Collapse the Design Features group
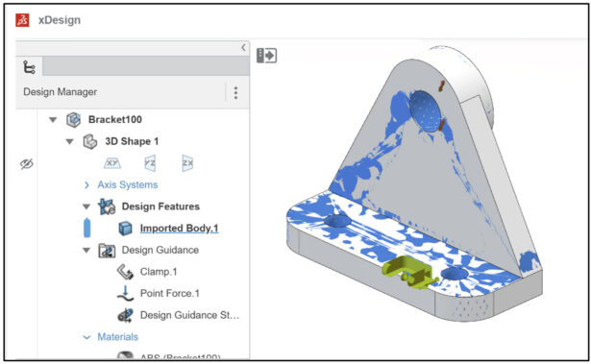The height and width of the screenshot is (364, 591). [86, 206]
